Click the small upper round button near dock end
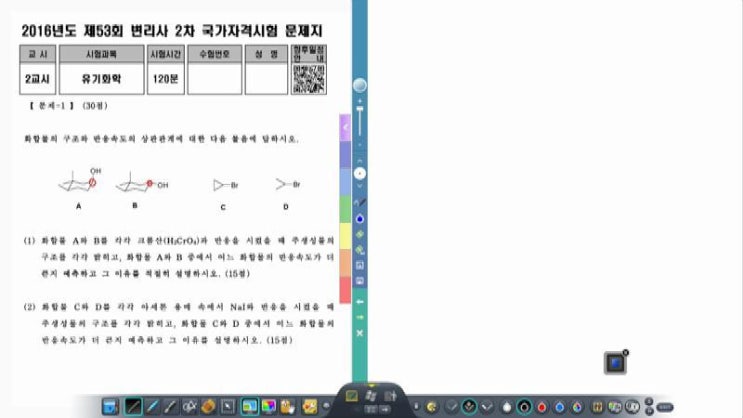 (650, 402)
